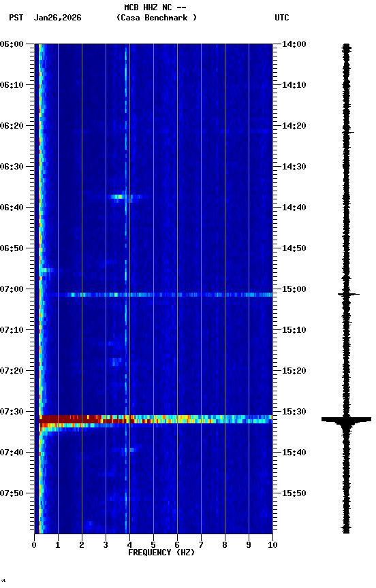Click the bright spot near 3.5 Hz at 06:37
This screenshot has height=588, width=376.
[119, 197]
